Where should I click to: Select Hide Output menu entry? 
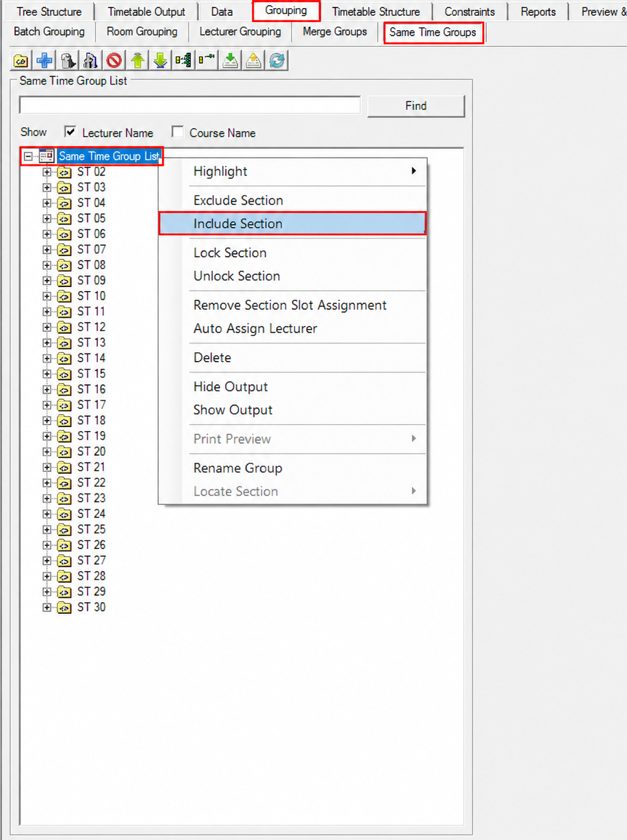(292, 386)
